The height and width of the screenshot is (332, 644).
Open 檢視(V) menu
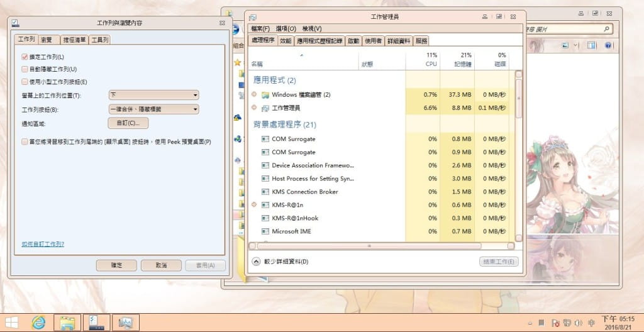pyautogui.click(x=312, y=29)
